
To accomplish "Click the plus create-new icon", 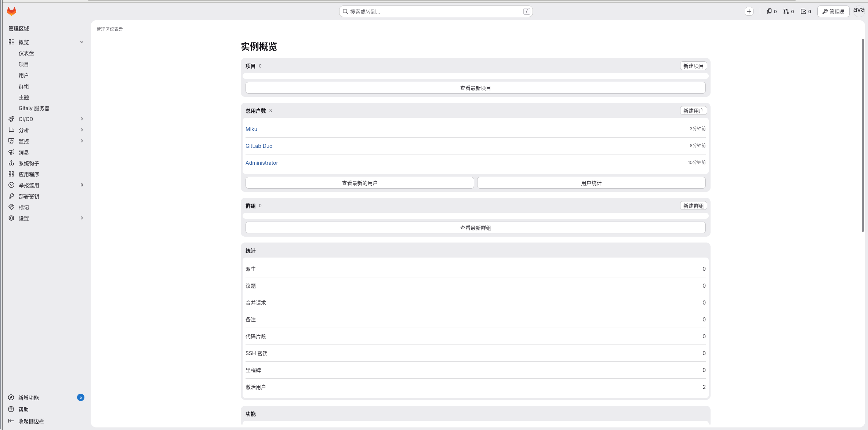I will point(749,11).
